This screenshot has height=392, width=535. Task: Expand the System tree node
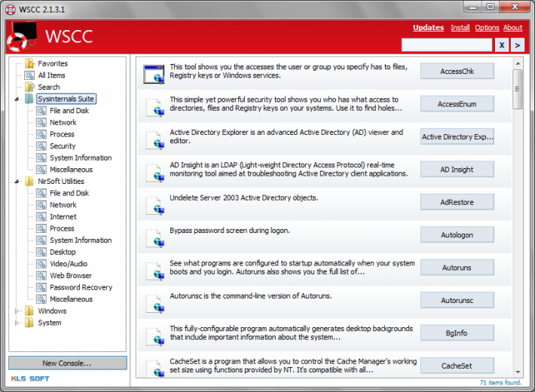(17, 323)
